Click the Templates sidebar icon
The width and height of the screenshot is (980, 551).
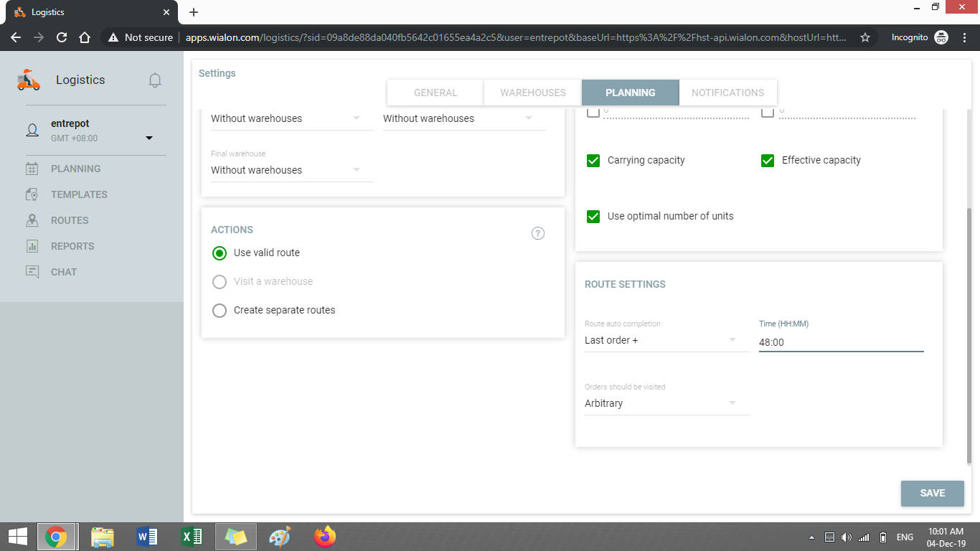[32, 194]
